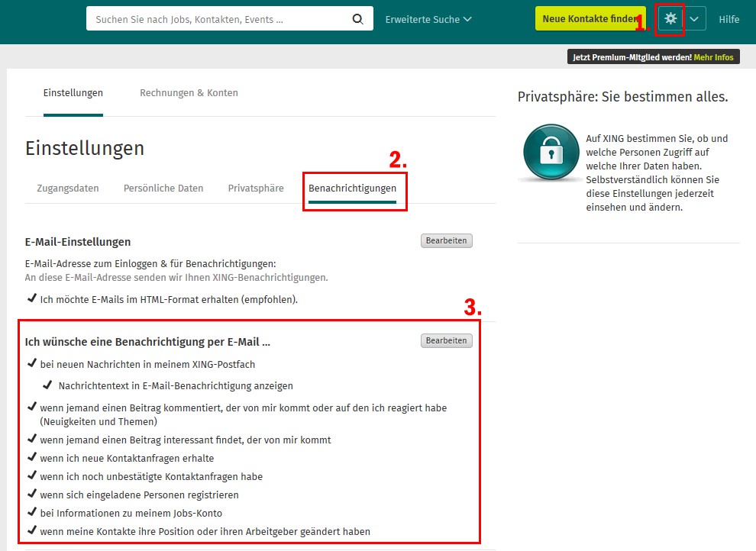Click the Mehr Infos premium link
Image resolution: width=756 pixels, height=551 pixels.
point(713,57)
